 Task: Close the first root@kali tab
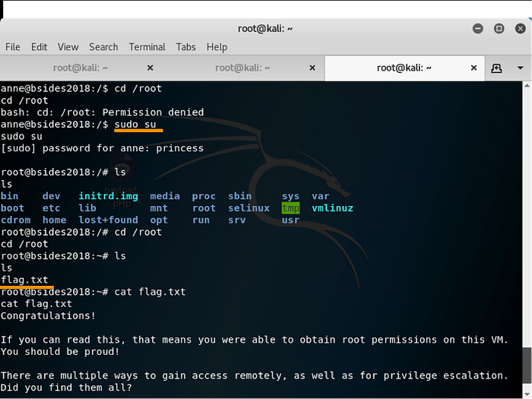tap(149, 68)
